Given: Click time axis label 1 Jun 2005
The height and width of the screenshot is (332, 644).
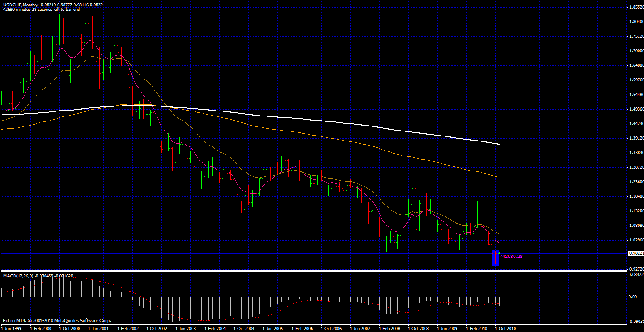Looking at the screenshot, I should tap(273, 328).
